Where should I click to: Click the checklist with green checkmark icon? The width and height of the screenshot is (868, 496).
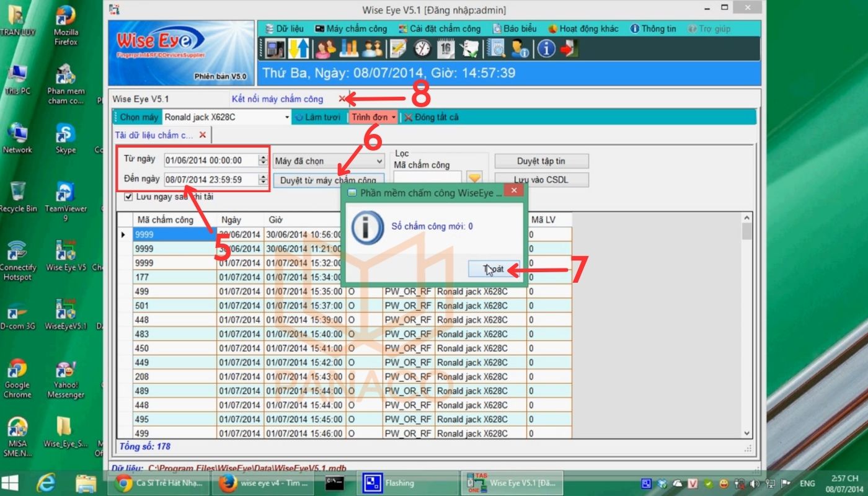coord(471,48)
